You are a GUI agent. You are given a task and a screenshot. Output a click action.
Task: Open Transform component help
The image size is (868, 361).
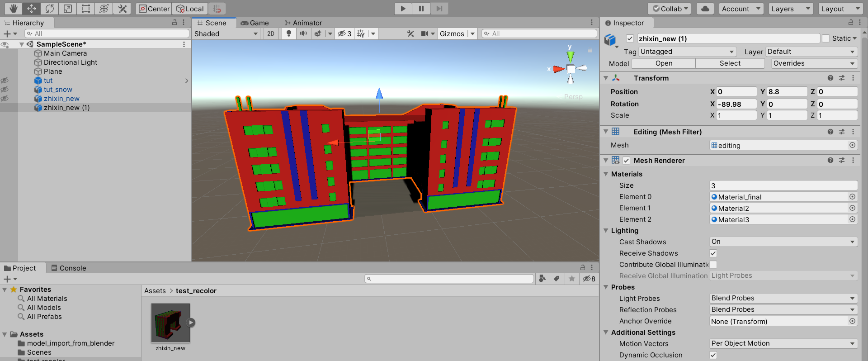(x=830, y=78)
